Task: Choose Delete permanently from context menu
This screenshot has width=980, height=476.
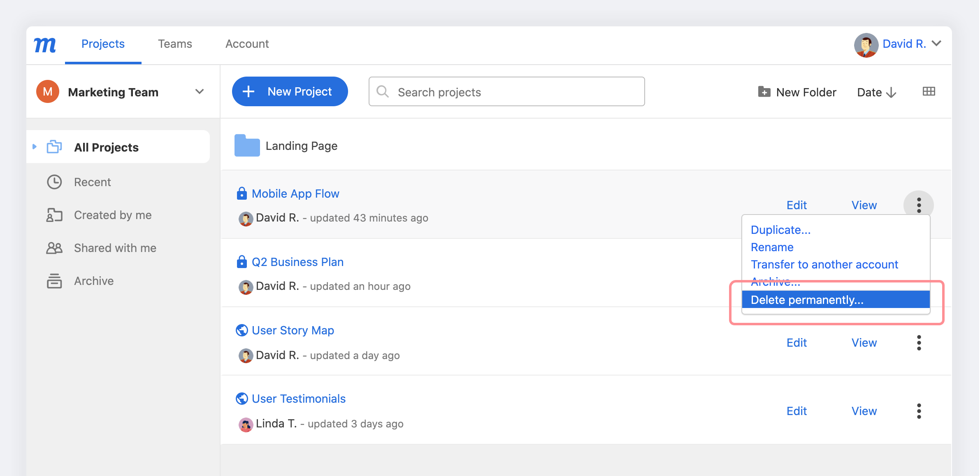Action: point(807,300)
